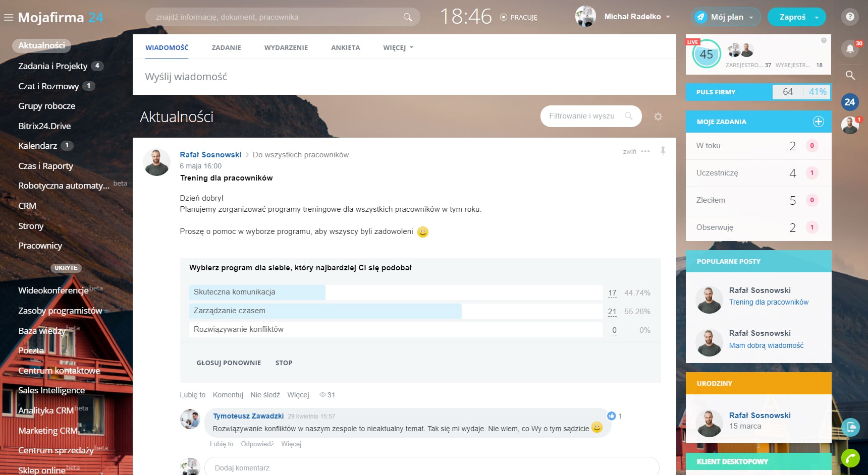This screenshot has height=475, width=868.
Task: Click the Dodaj komentarz input field
Action: [431, 467]
